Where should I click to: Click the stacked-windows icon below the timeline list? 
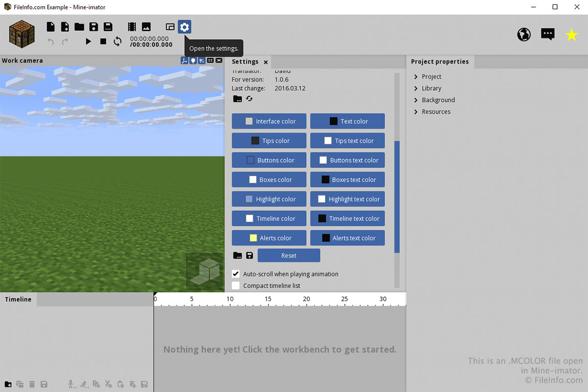coord(20,384)
